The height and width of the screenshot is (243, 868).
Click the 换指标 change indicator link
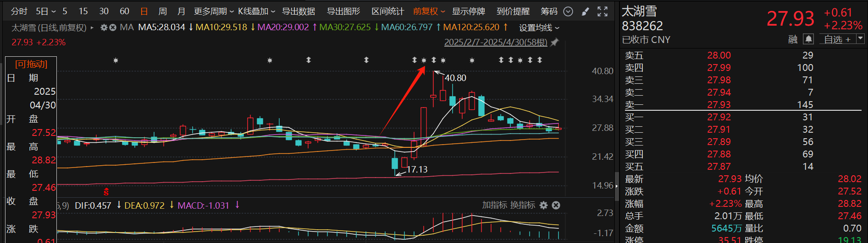click(523, 205)
